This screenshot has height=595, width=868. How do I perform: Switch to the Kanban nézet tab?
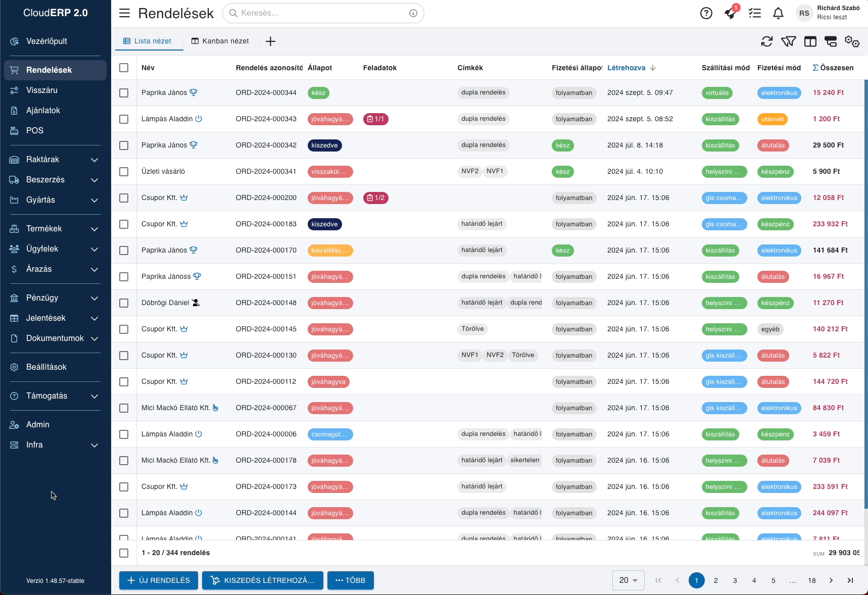click(x=220, y=41)
